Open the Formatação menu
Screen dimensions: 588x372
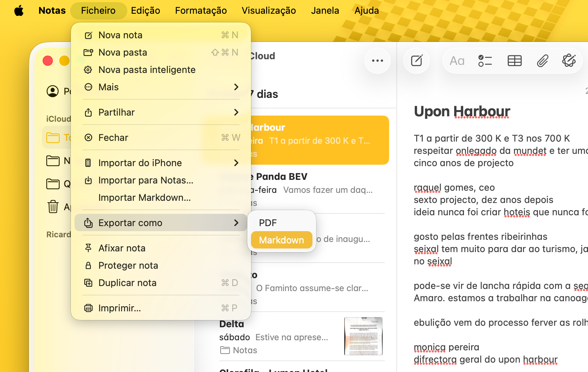pyautogui.click(x=201, y=10)
